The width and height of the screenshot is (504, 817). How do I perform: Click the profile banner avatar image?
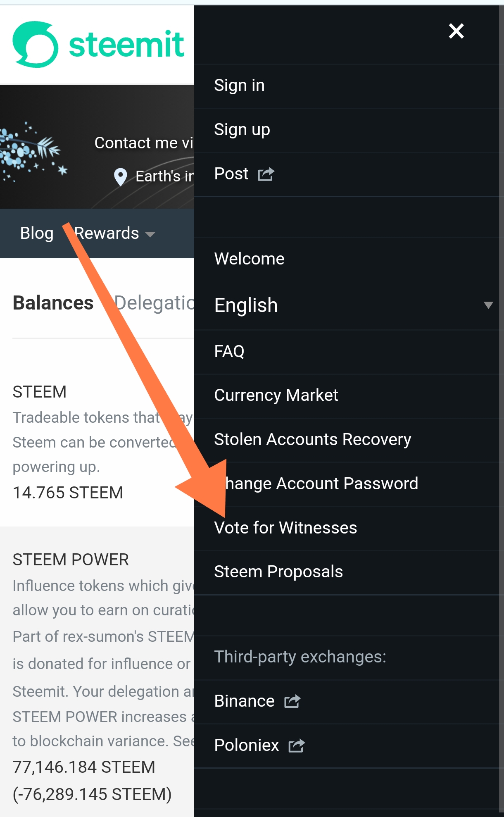[x=31, y=153]
